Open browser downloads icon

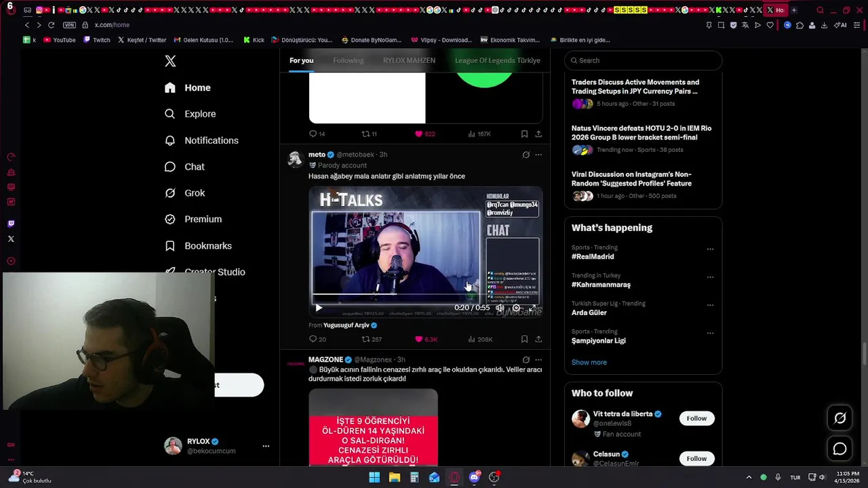(x=824, y=25)
